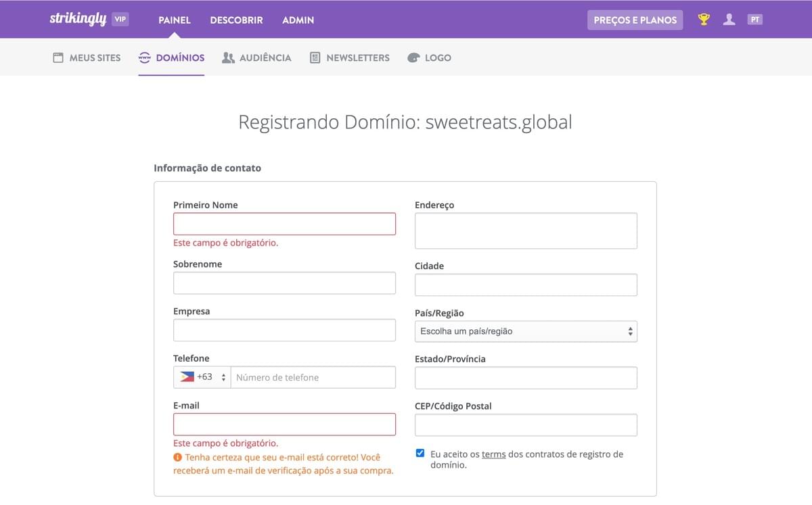
Task: Focus the E-mail field
Action: pos(284,424)
